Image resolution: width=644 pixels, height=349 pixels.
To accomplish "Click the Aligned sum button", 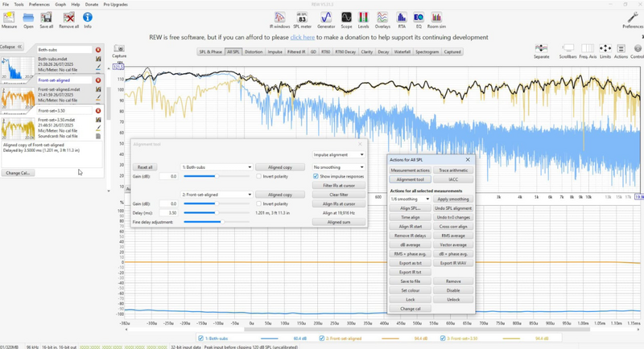I will (339, 222).
